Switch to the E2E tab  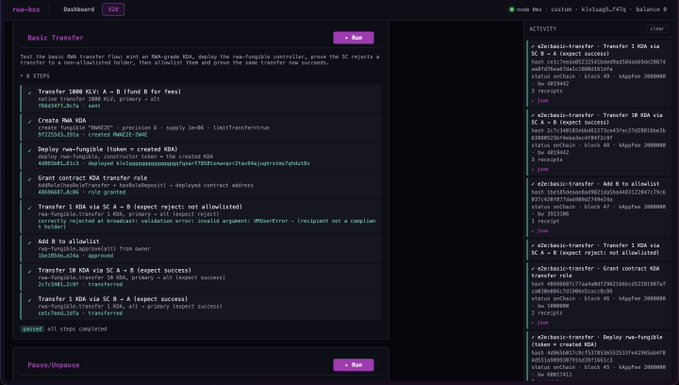(113, 9)
